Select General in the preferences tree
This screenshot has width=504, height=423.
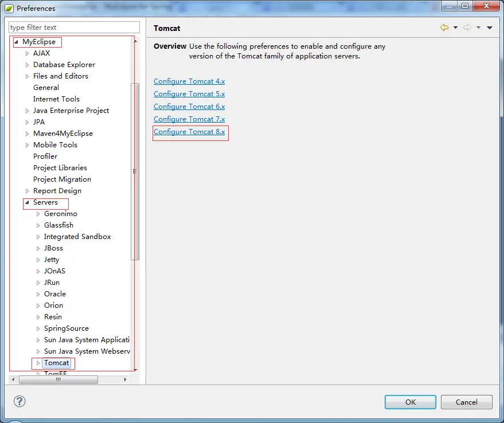[46, 88]
